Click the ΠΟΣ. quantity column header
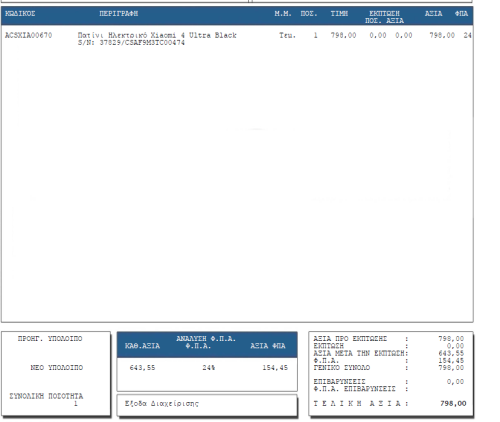Screen dimensions: 500x422 coord(309,14)
